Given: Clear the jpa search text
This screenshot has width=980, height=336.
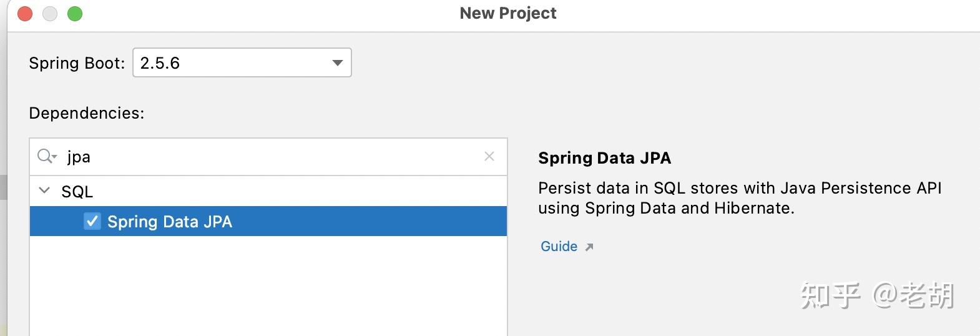Looking at the screenshot, I should click(489, 156).
